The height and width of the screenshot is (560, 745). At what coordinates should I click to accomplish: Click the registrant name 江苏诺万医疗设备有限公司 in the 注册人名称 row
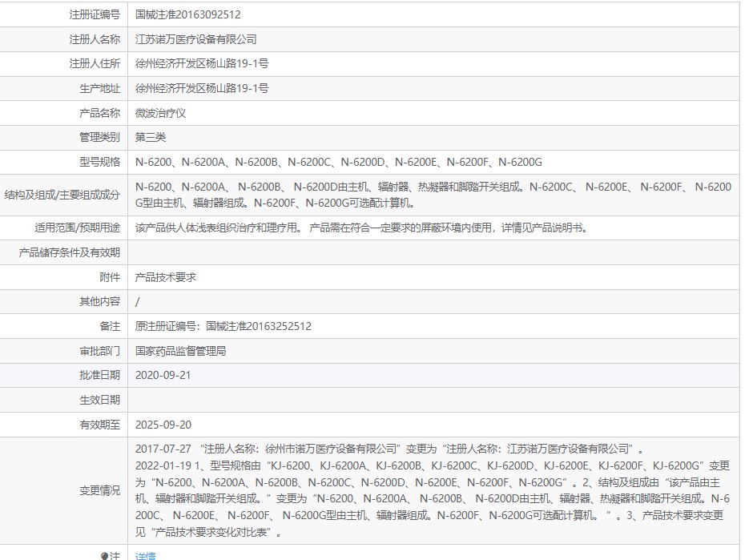pyautogui.click(x=195, y=39)
